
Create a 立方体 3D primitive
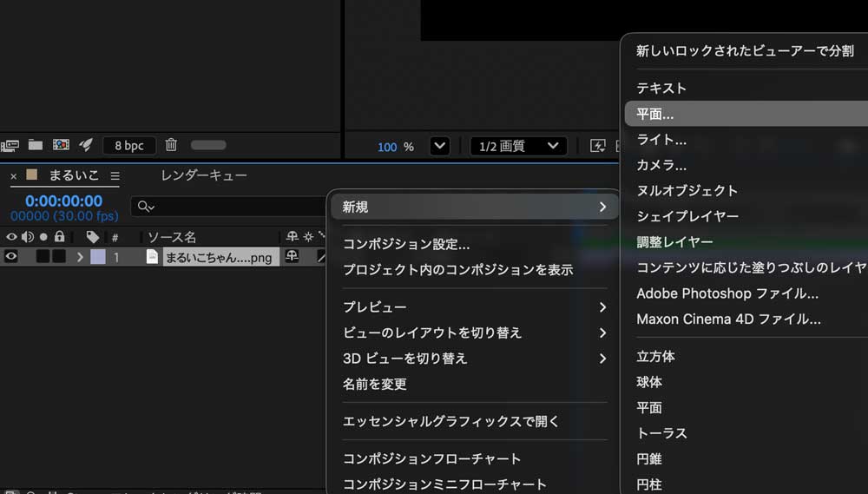click(655, 356)
